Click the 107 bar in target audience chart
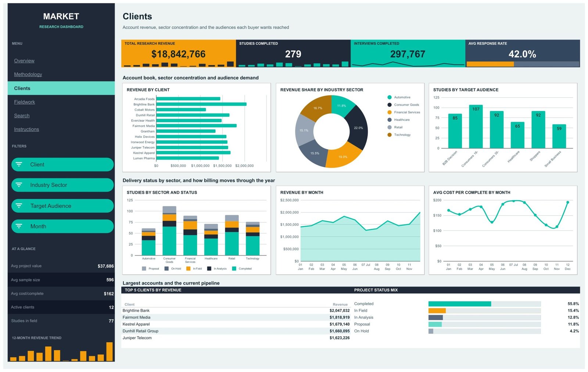 pyautogui.click(x=476, y=127)
